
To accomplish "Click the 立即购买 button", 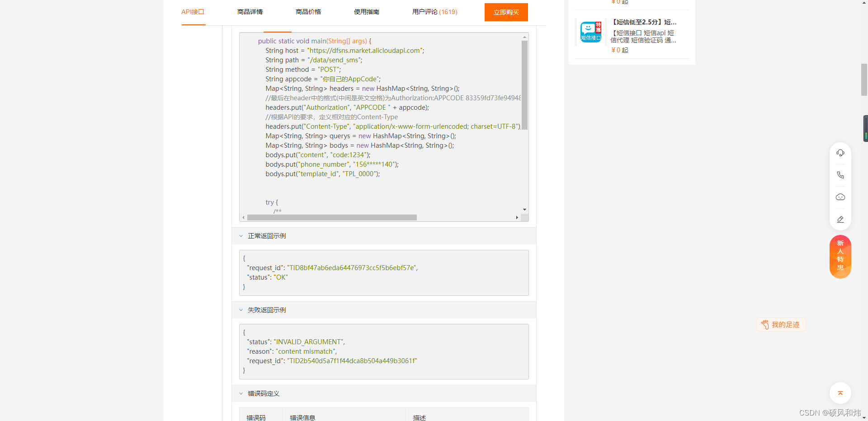I will pos(506,12).
